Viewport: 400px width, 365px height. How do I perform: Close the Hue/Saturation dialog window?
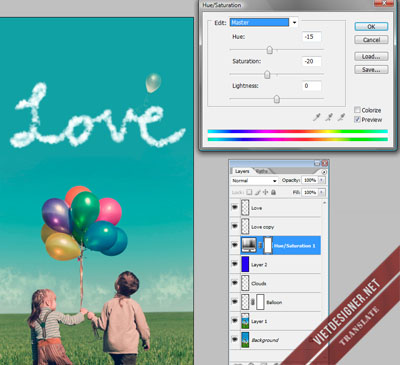384,3
